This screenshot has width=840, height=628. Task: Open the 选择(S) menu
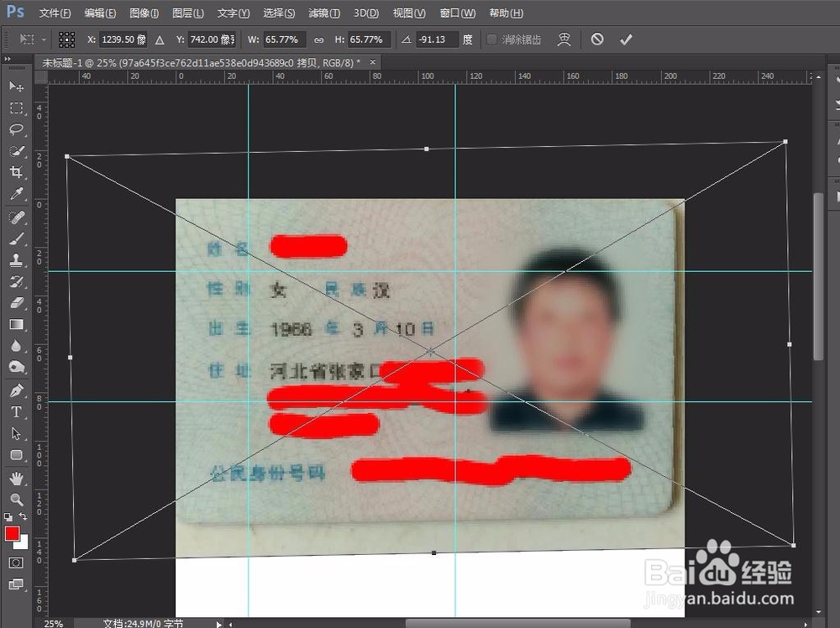coord(279,13)
